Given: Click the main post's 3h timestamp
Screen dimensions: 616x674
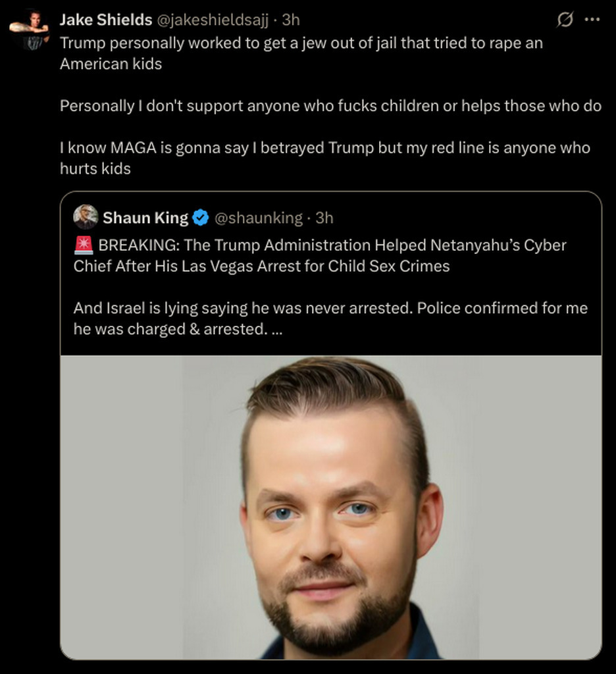Looking at the screenshot, I should point(291,20).
